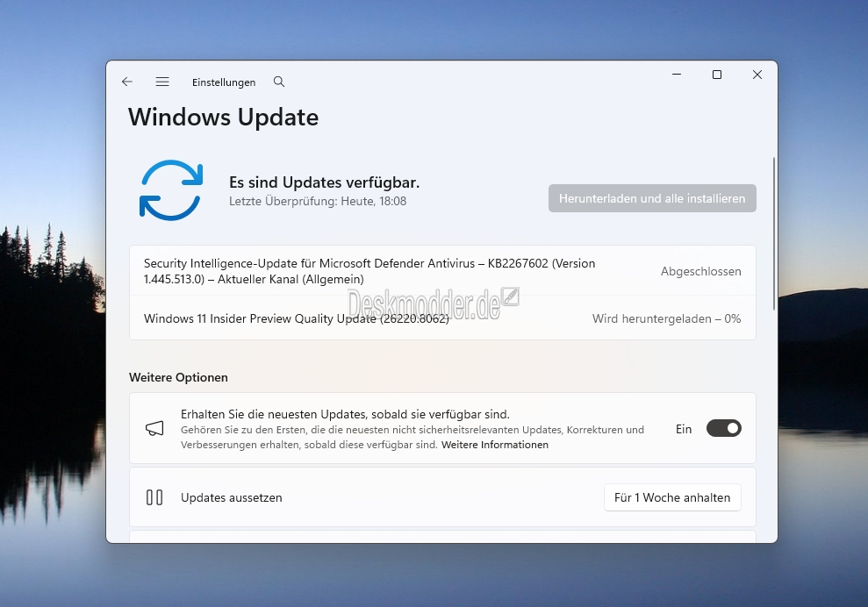This screenshot has height=607, width=868.
Task: Close the Einstellungen window
Action: coord(757,75)
